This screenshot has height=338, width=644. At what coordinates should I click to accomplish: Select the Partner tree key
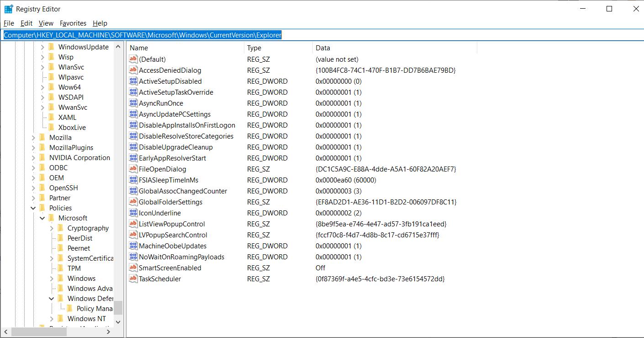pos(60,198)
